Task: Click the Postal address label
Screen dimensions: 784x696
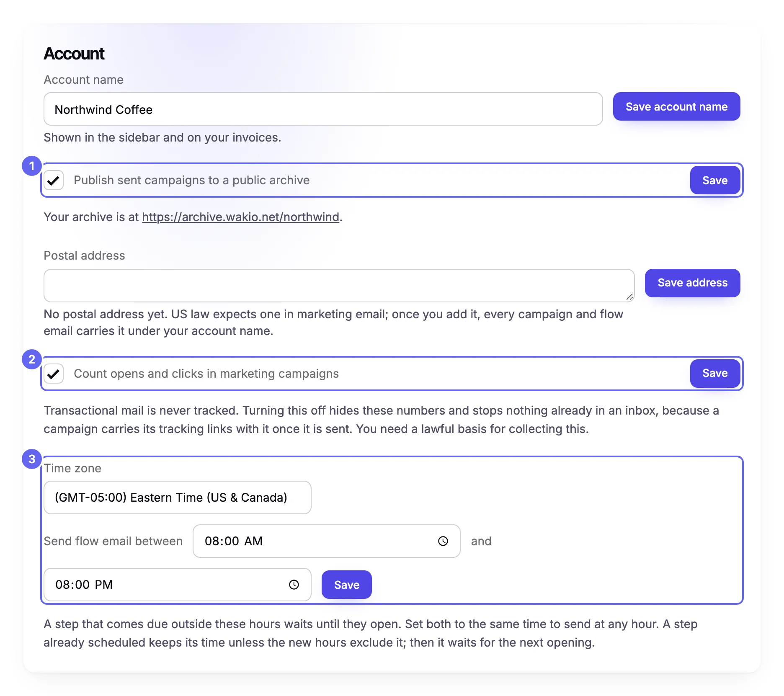Action: [84, 255]
